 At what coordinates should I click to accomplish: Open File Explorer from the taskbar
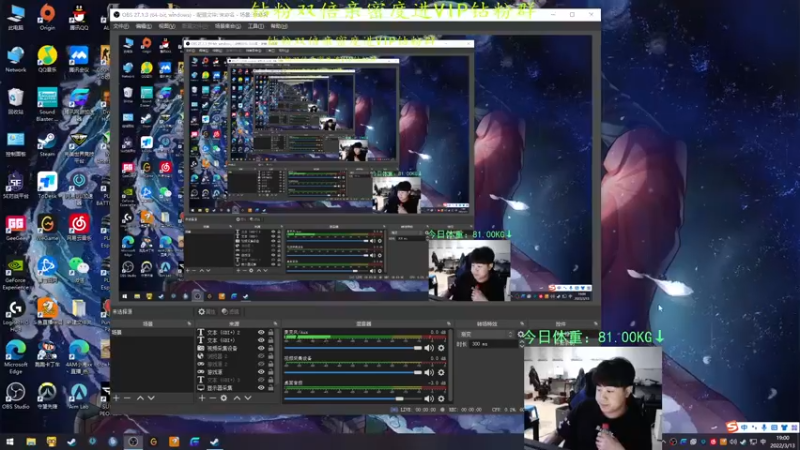[x=31, y=442]
